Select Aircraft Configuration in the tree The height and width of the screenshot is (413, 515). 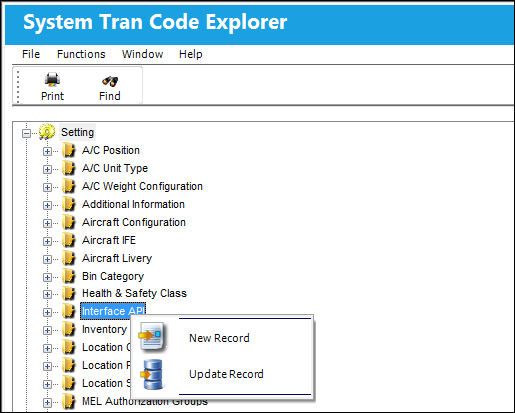(134, 222)
